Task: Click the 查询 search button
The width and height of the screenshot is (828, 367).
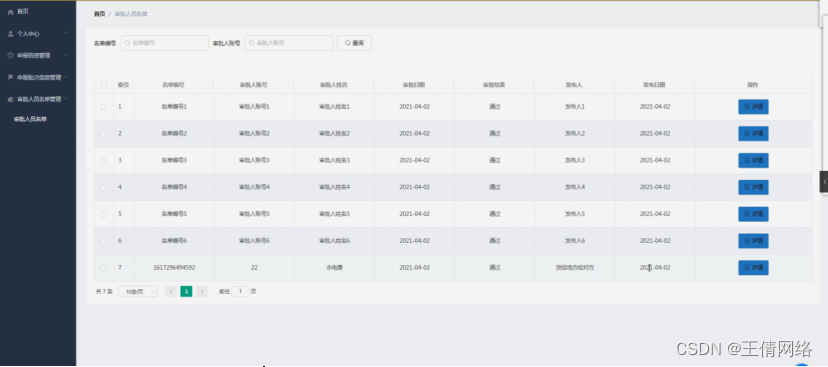Action: coord(354,43)
